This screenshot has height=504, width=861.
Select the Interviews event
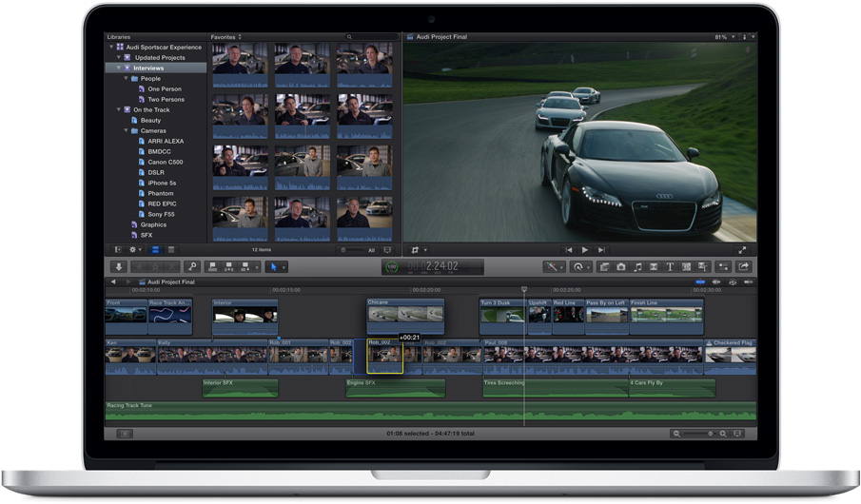156,68
